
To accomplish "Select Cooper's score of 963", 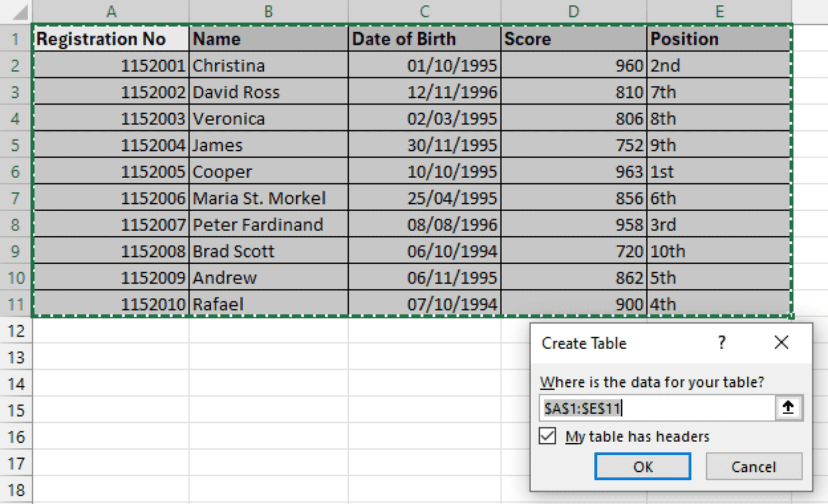I will click(574, 171).
